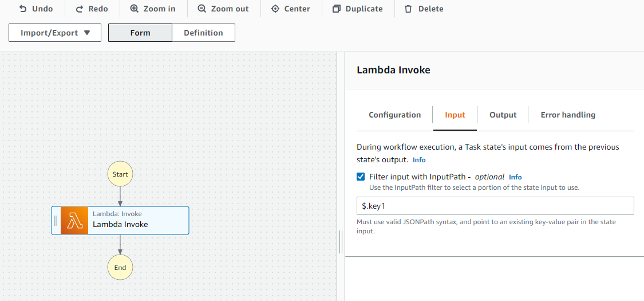Viewport: 644px width, 301px height.
Task: Uncheck Filter input with InputPath checkbox
Action: pos(361,177)
